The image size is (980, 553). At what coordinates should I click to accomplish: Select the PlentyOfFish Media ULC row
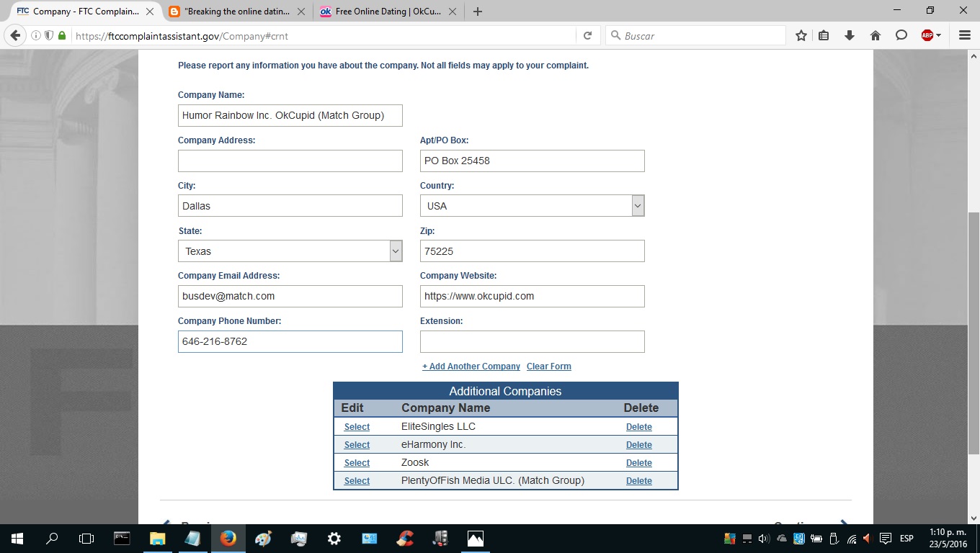click(x=357, y=481)
